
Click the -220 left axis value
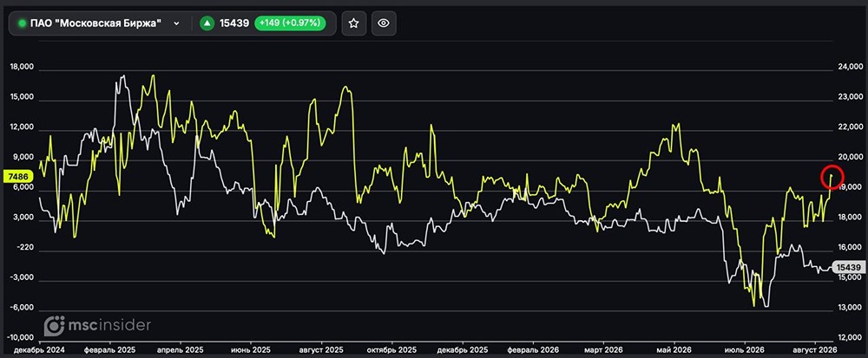[23, 249]
